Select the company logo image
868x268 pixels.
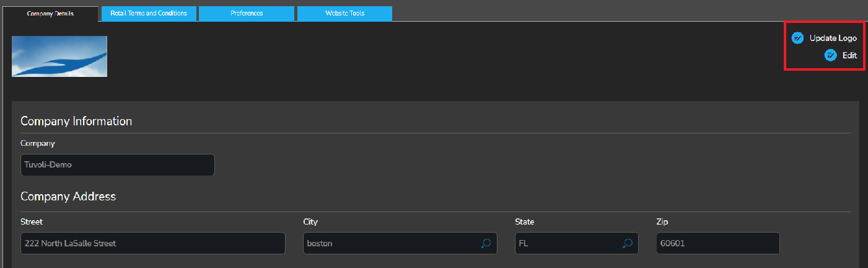(59, 56)
